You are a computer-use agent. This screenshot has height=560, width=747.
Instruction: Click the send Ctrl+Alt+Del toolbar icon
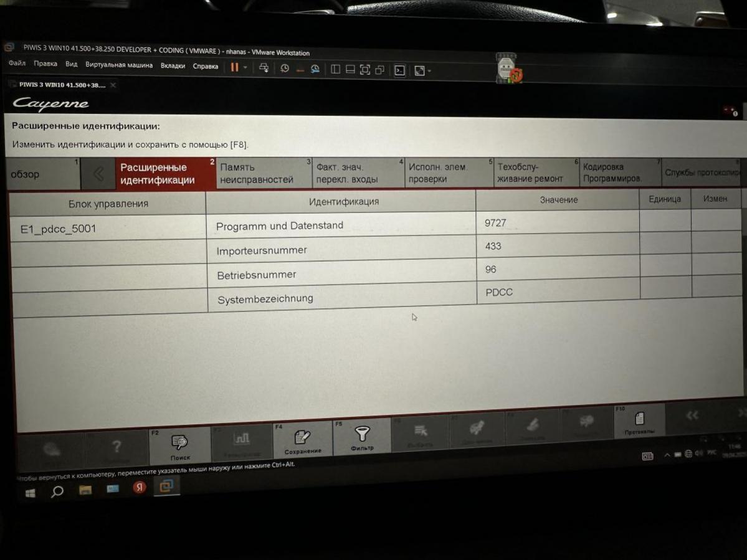coord(264,68)
